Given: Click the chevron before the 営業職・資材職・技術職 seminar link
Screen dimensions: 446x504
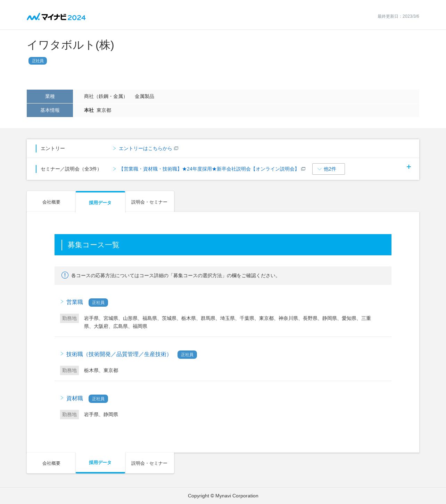Looking at the screenshot, I should [114, 169].
